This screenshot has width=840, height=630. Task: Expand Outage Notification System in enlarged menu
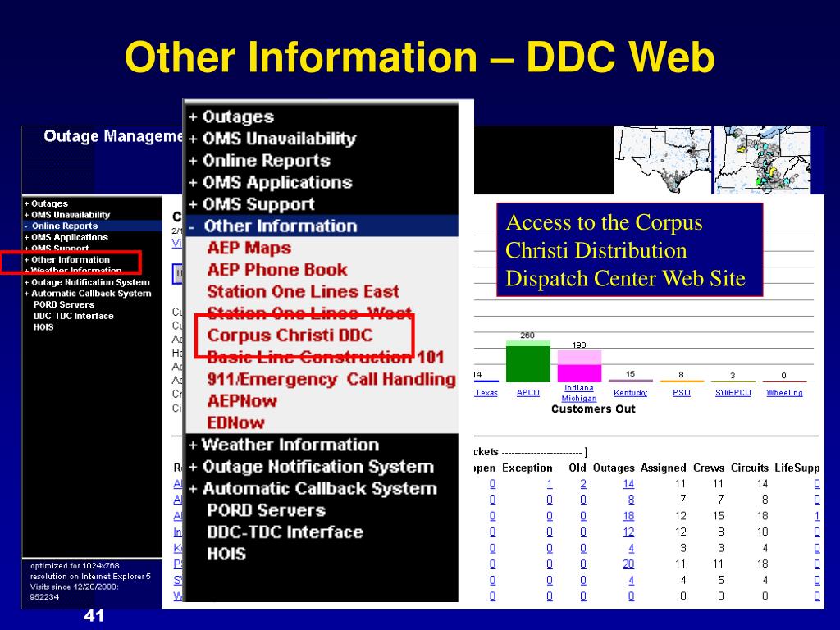[x=311, y=467]
